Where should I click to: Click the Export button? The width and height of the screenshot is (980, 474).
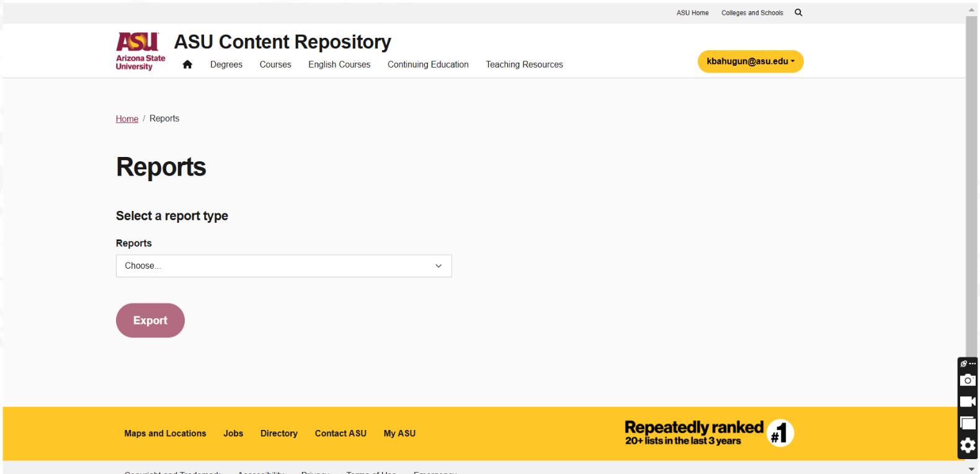point(150,320)
